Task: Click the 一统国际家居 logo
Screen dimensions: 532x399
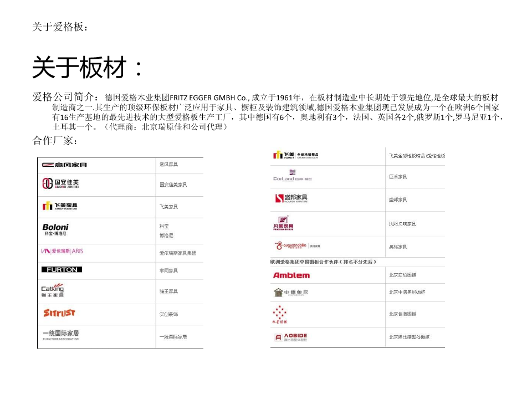Action: pos(61,335)
